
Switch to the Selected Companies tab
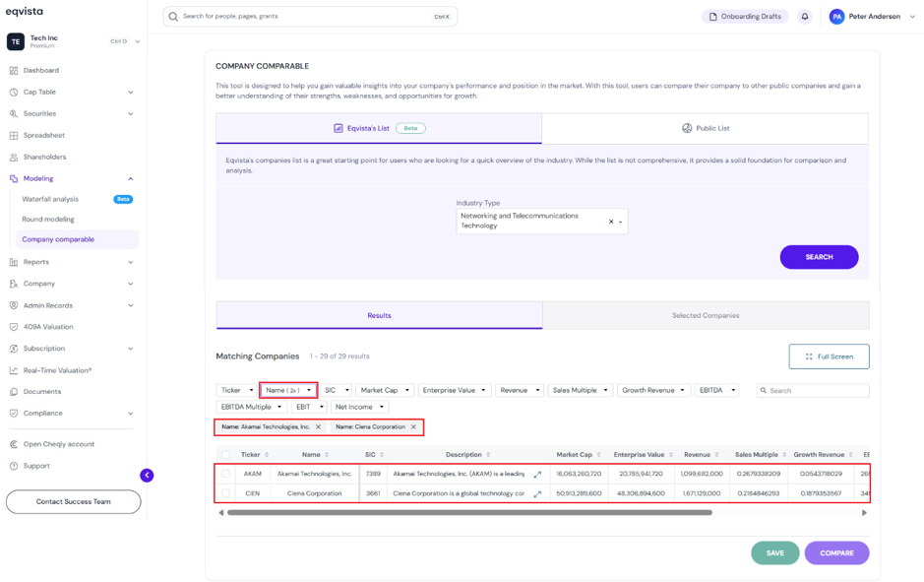(x=706, y=315)
